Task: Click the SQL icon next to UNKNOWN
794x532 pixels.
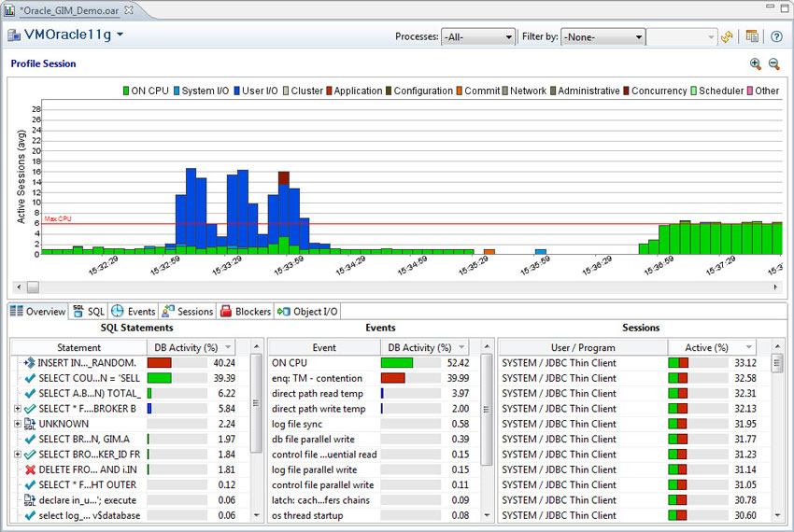Action: 30,424
